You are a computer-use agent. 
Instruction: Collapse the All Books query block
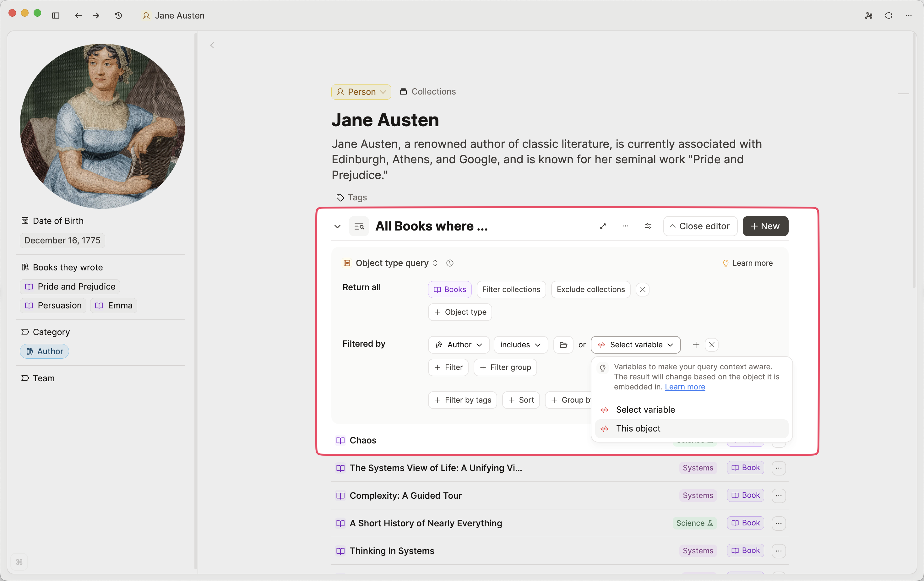click(337, 226)
